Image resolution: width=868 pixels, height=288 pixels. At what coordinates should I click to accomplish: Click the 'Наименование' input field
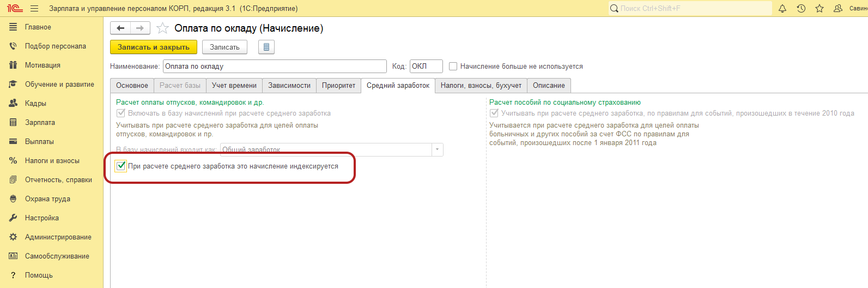(x=274, y=67)
